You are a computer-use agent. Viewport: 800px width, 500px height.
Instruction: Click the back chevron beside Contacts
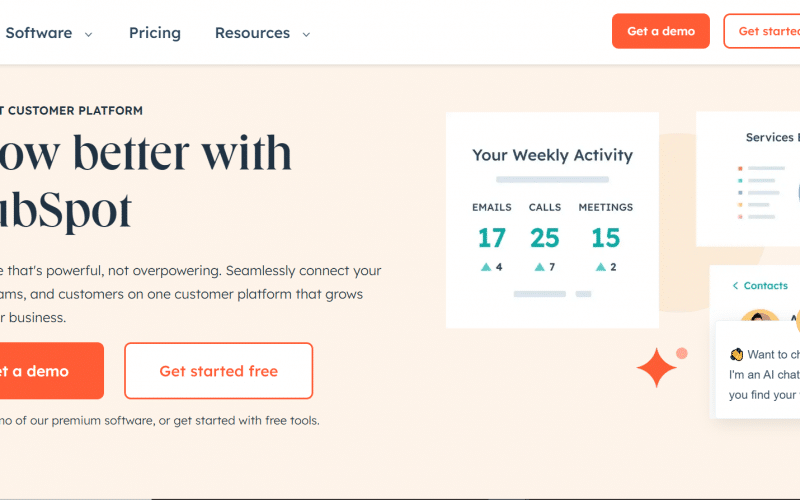[735, 286]
